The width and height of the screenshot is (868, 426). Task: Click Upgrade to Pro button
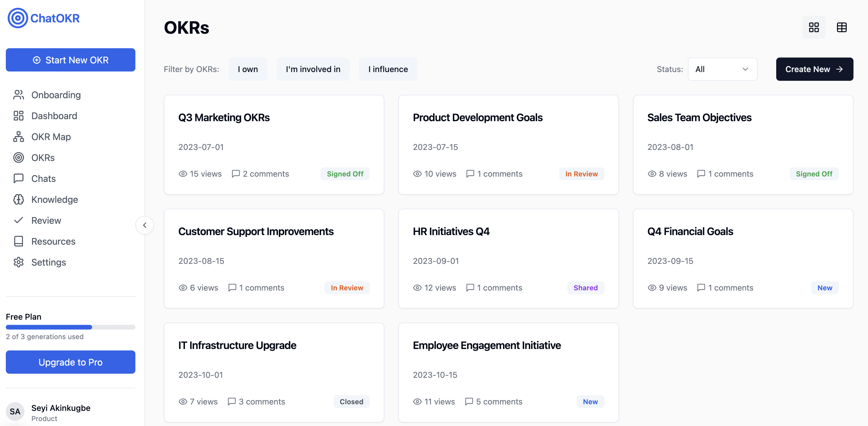(x=70, y=362)
